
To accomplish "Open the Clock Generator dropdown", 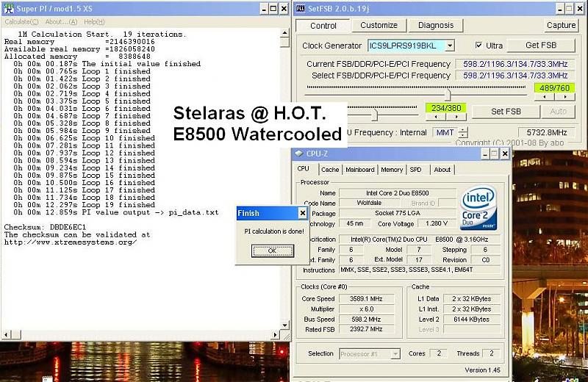I will [450, 46].
